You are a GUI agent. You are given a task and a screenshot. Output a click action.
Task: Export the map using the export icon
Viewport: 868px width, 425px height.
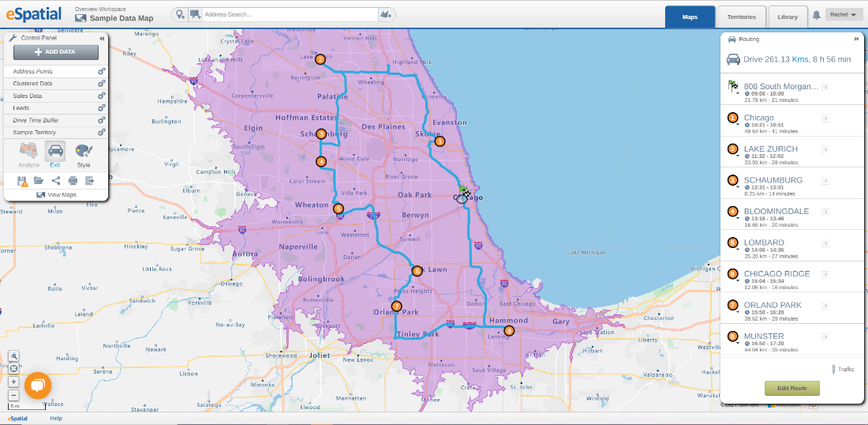pos(90,181)
